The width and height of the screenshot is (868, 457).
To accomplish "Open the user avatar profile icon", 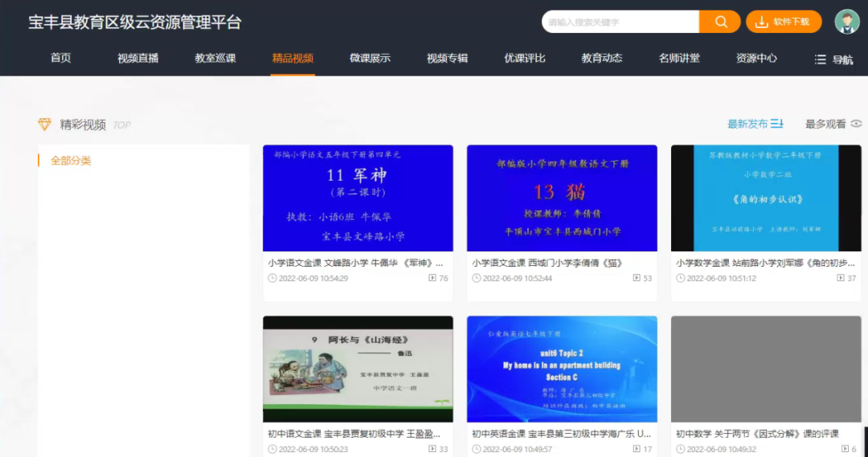I will [847, 22].
